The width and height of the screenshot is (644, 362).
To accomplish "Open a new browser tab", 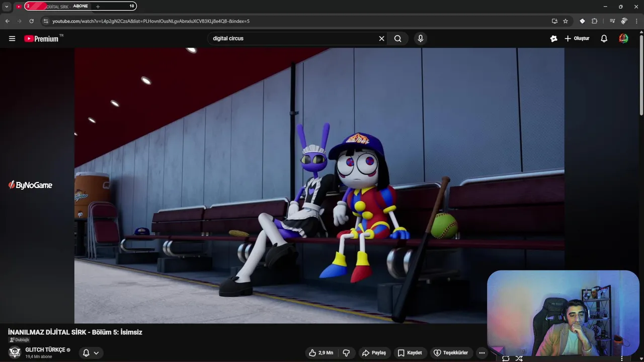I will (98, 7).
